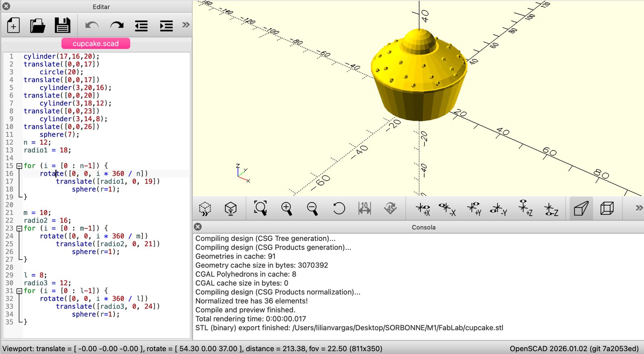This screenshot has height=354, width=644.
Task: Save the file using the floppy disk icon
Action: point(62,26)
